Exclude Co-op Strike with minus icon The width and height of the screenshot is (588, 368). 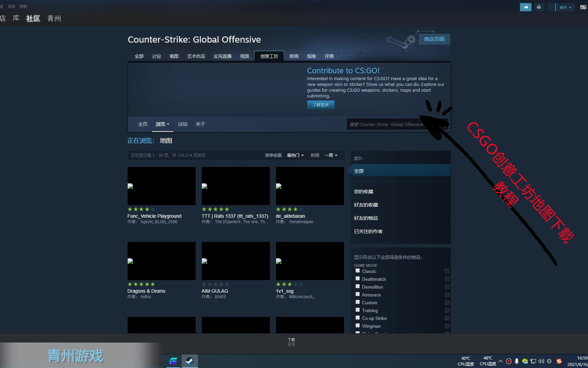point(447,318)
